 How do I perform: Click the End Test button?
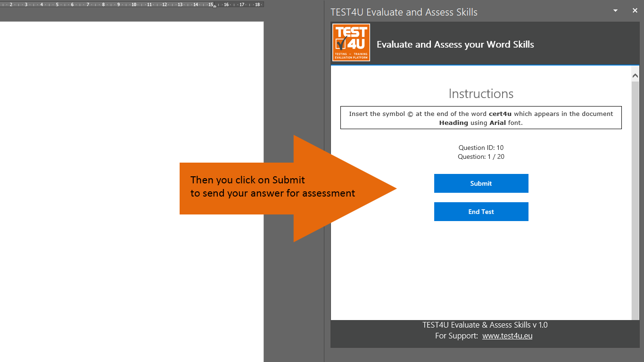coord(481,212)
